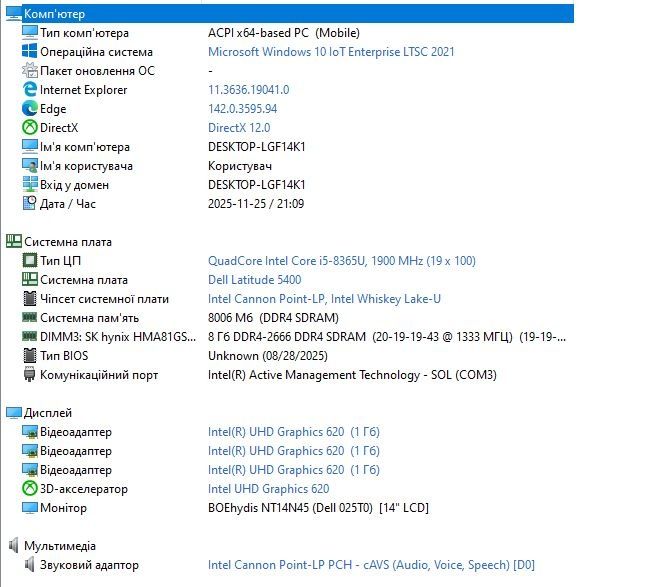The image size is (650, 587).
Task: Click the Системна плата section header icon
Action: (x=14, y=242)
